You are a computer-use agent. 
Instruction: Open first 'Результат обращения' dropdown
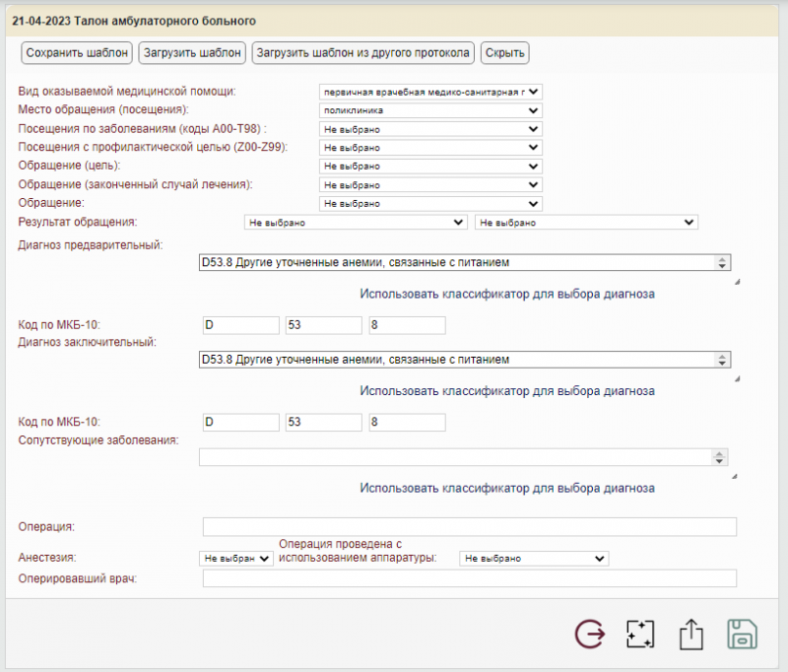pos(355,224)
